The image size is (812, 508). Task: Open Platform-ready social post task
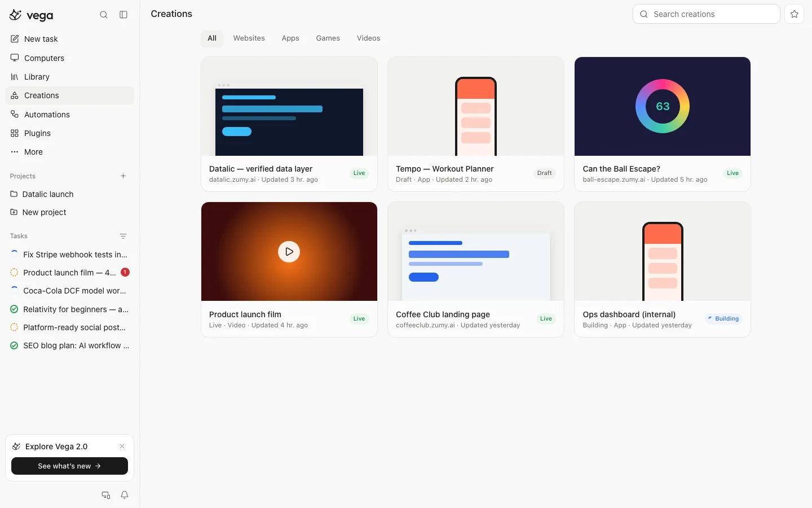pos(69,327)
